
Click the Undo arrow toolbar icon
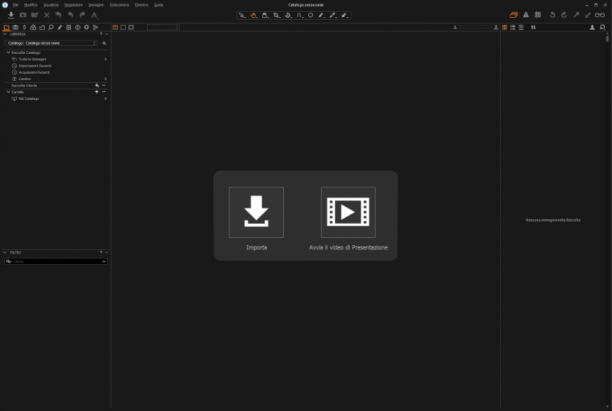(70, 15)
